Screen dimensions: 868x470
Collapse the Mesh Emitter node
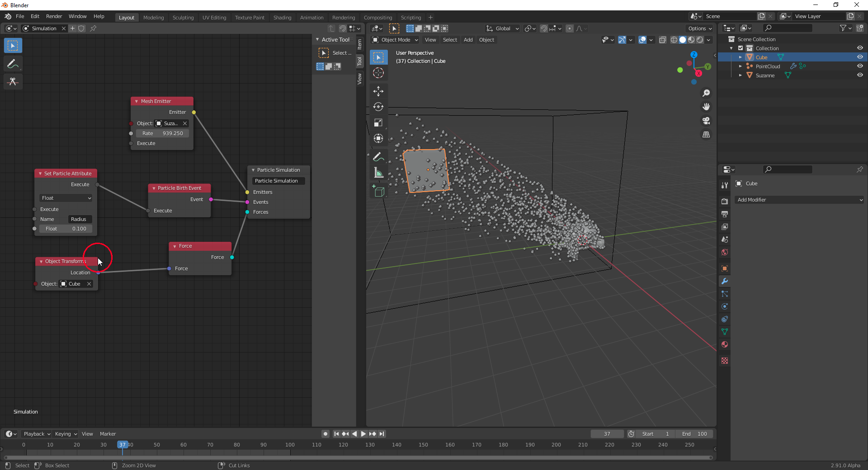coord(136,101)
